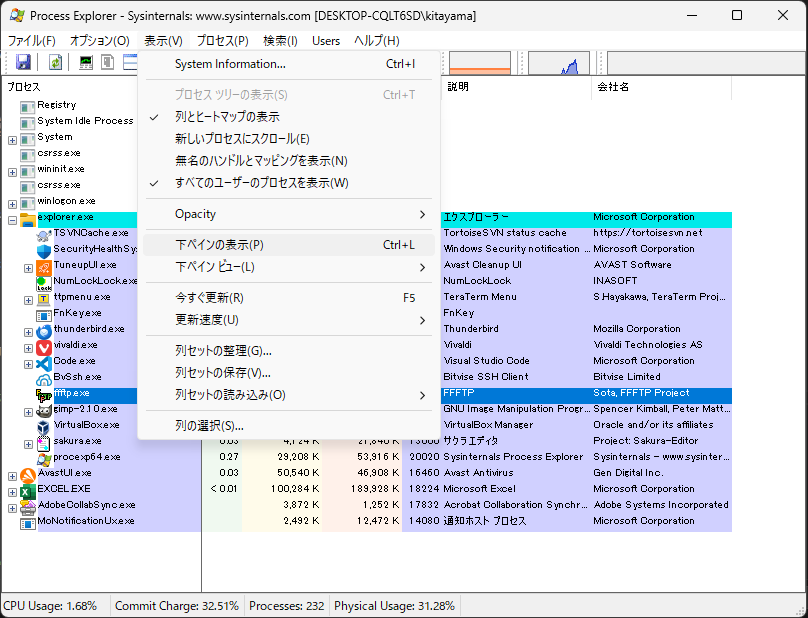Choose 列セットの整理(G)... entry
This screenshot has height=618, width=808.
point(289,351)
